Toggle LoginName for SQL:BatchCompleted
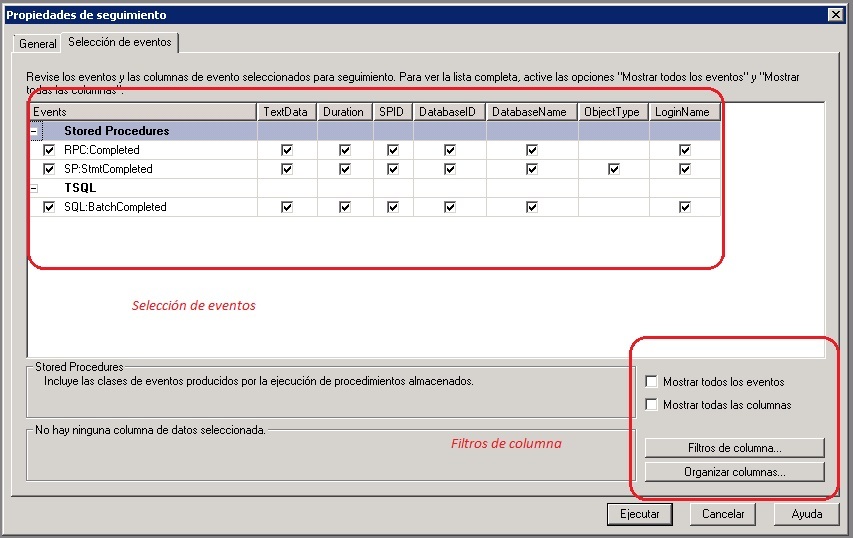This screenshot has height=538, width=853. tap(685, 207)
